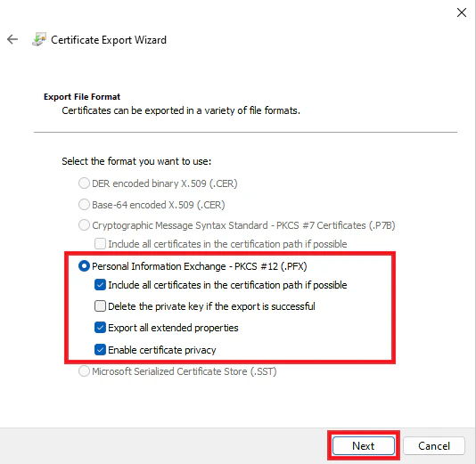Click the Delete the private key label text
Screen dimensions: 476x464
coord(211,306)
